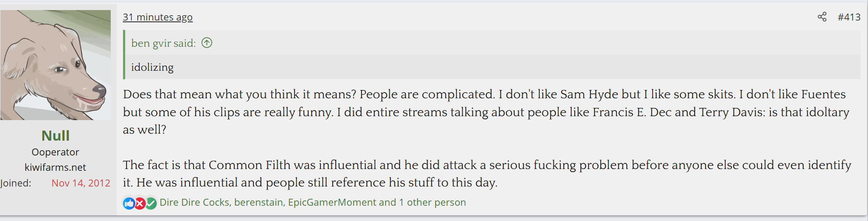Open the #413 post permalink
The width and height of the screenshot is (868, 221).
click(849, 17)
